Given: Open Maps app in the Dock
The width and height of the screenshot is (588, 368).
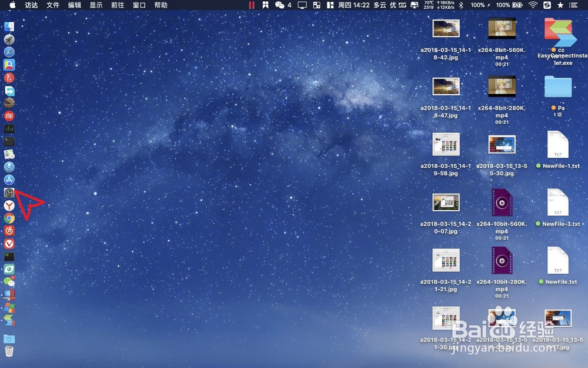Looking at the screenshot, I should point(9,154).
